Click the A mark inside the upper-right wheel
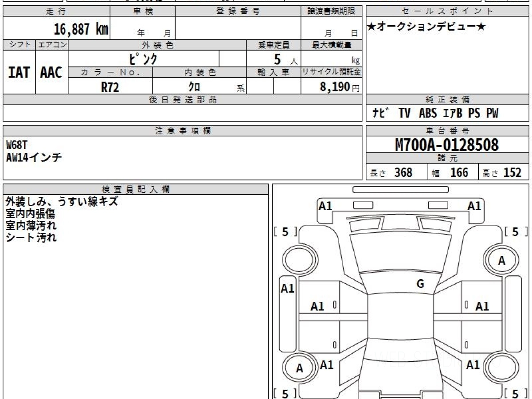Image resolution: width=532 pixels, height=399 pixels. [501, 261]
